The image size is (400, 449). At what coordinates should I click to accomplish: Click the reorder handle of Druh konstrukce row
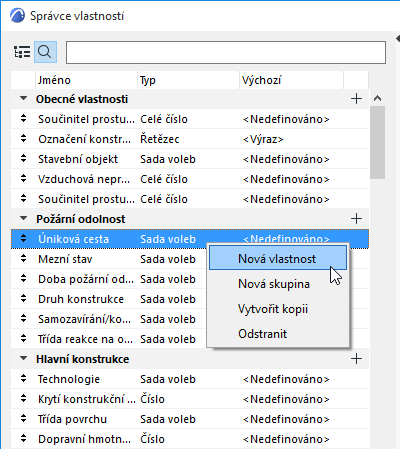coord(23,298)
